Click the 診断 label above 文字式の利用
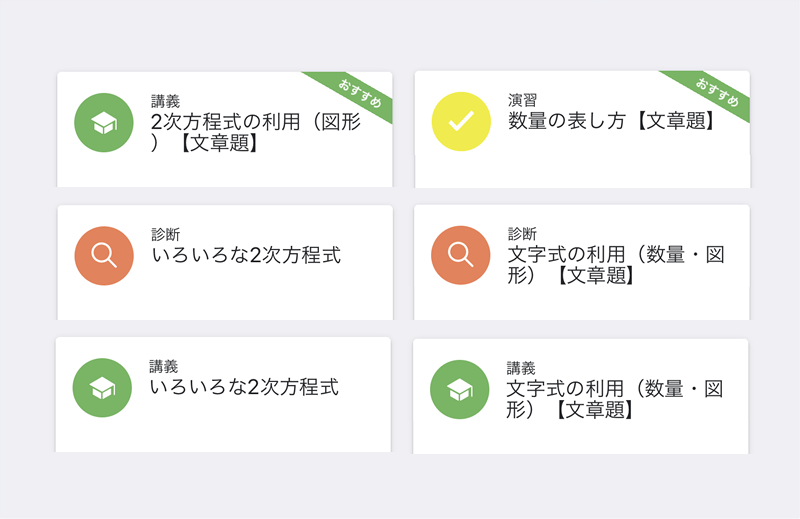Screen dimensions: 800x519 522,234
